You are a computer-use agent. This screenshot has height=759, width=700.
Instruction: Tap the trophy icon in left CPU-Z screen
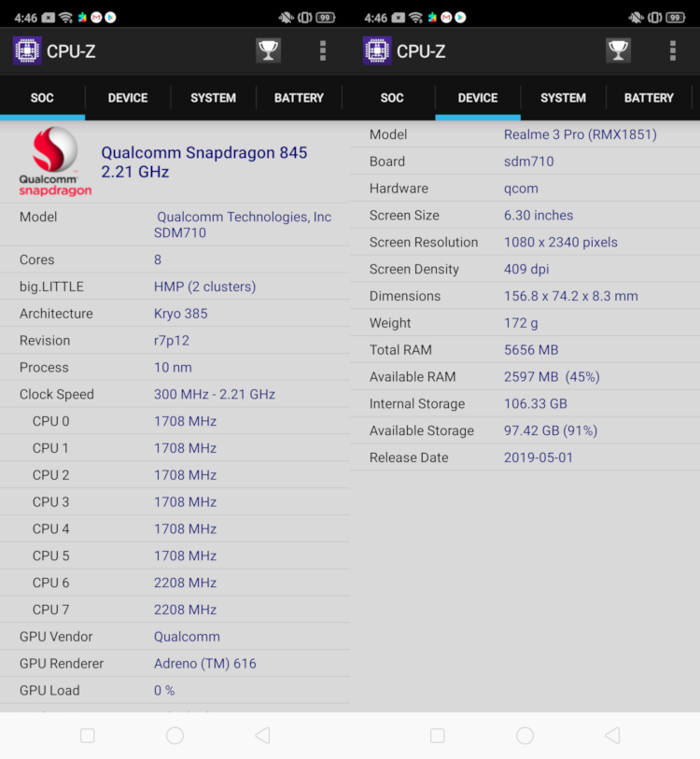click(268, 50)
